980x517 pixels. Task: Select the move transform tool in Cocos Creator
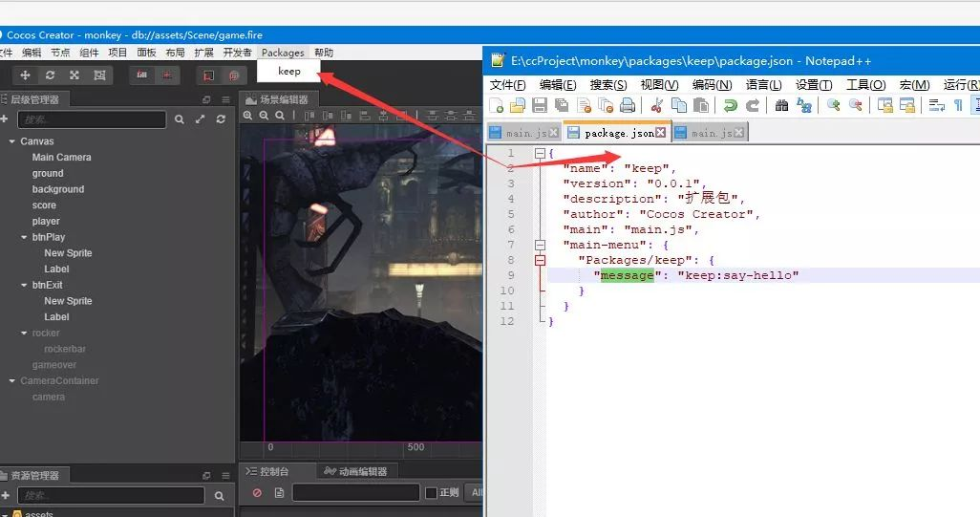coord(25,75)
